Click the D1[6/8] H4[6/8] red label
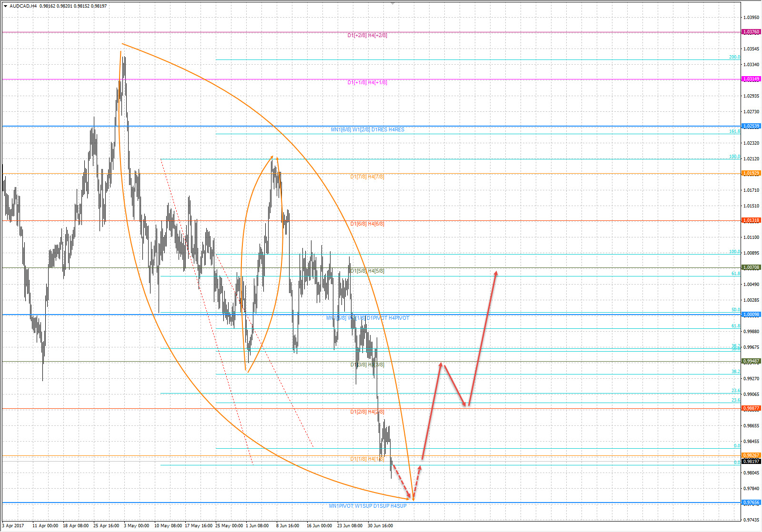 (367, 224)
